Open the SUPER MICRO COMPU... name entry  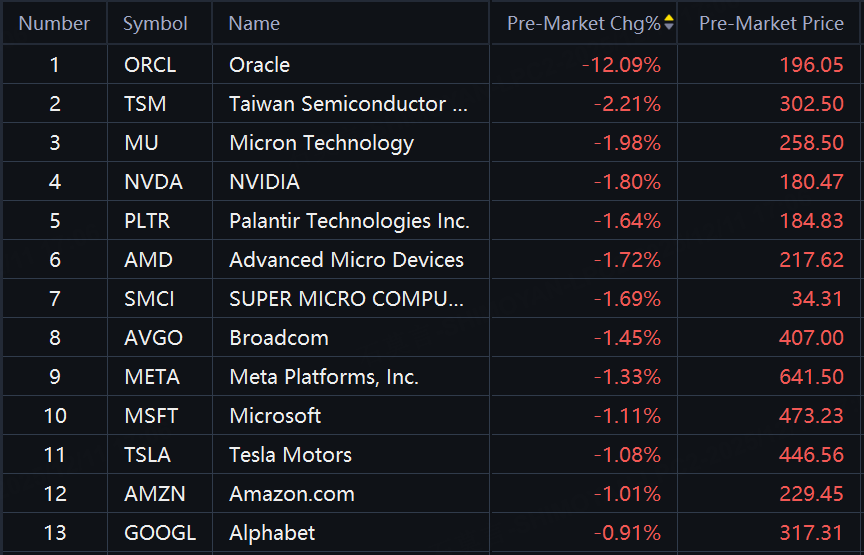pos(346,299)
